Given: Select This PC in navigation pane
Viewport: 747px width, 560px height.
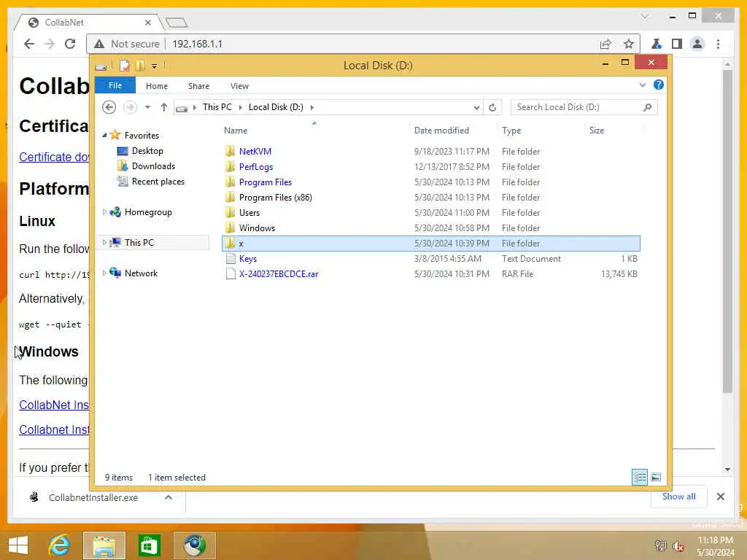Looking at the screenshot, I should coord(139,243).
